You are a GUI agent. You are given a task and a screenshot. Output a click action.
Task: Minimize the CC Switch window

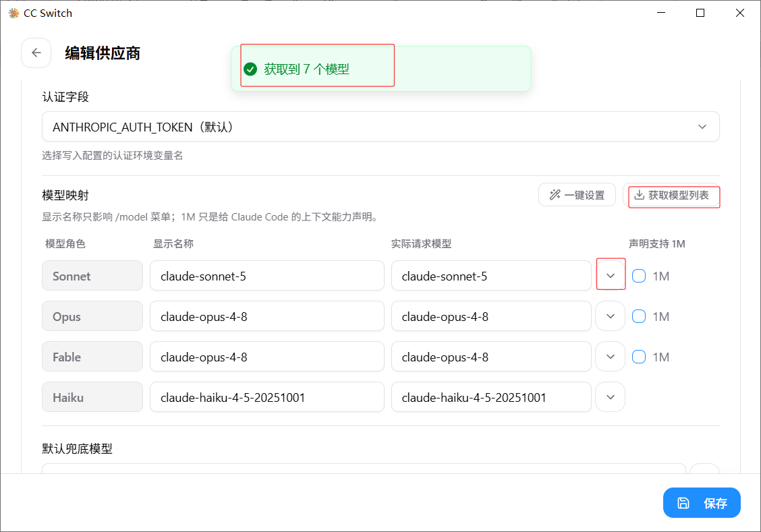tap(661, 13)
